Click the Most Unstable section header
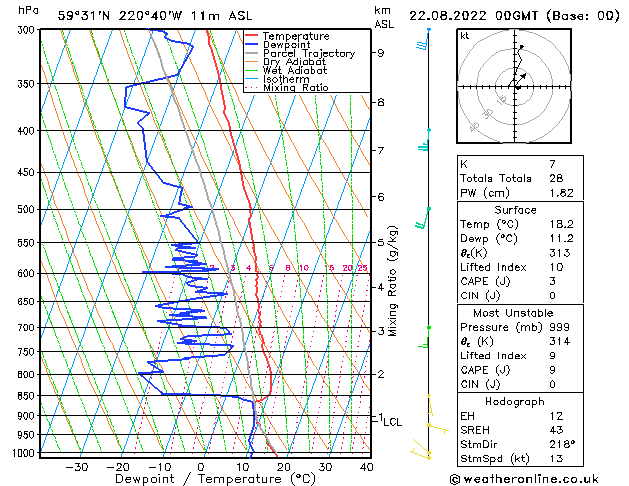Viewport: 629px width, 486px height. tap(513, 313)
